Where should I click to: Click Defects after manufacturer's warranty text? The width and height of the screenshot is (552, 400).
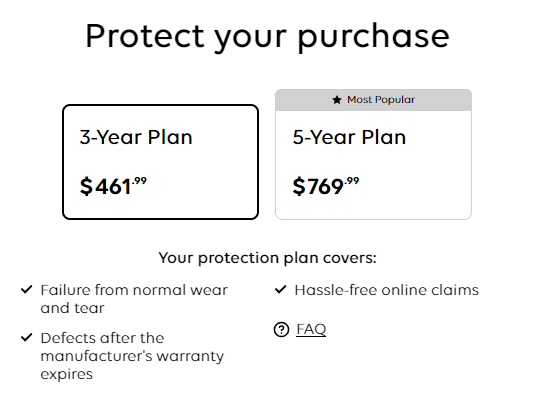(132, 356)
